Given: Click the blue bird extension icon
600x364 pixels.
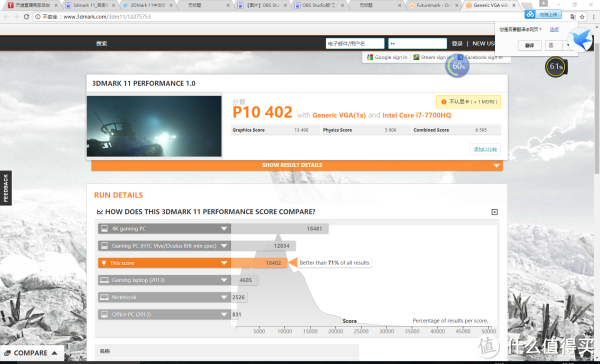Looking at the screenshot, I should coord(580,40).
